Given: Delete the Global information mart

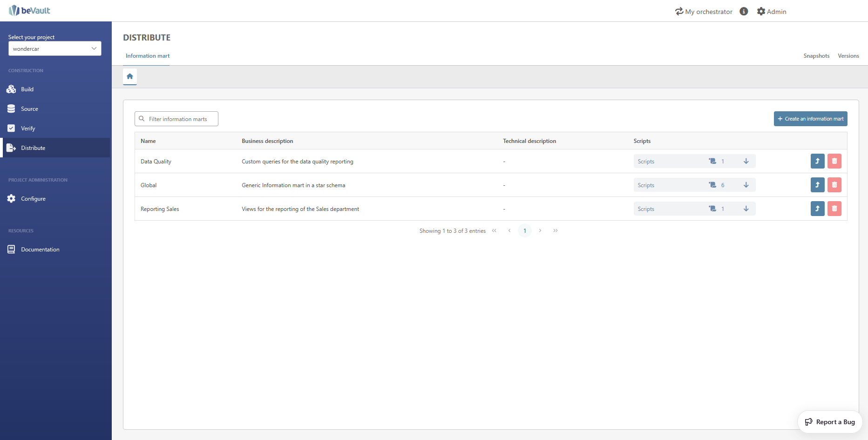Looking at the screenshot, I should (x=834, y=185).
